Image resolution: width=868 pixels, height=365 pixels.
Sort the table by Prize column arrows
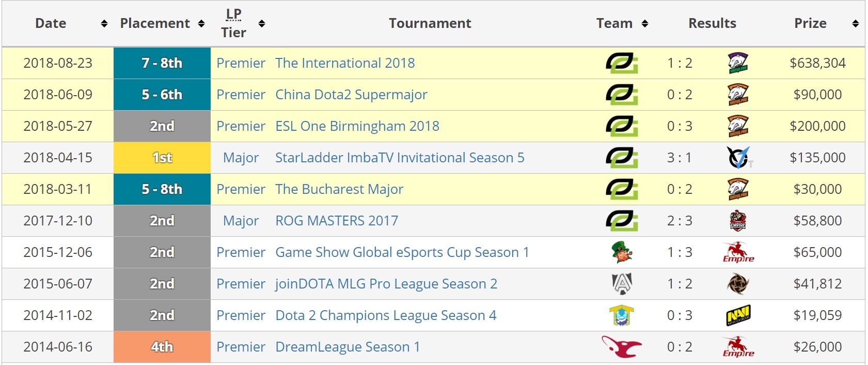pos(856,24)
